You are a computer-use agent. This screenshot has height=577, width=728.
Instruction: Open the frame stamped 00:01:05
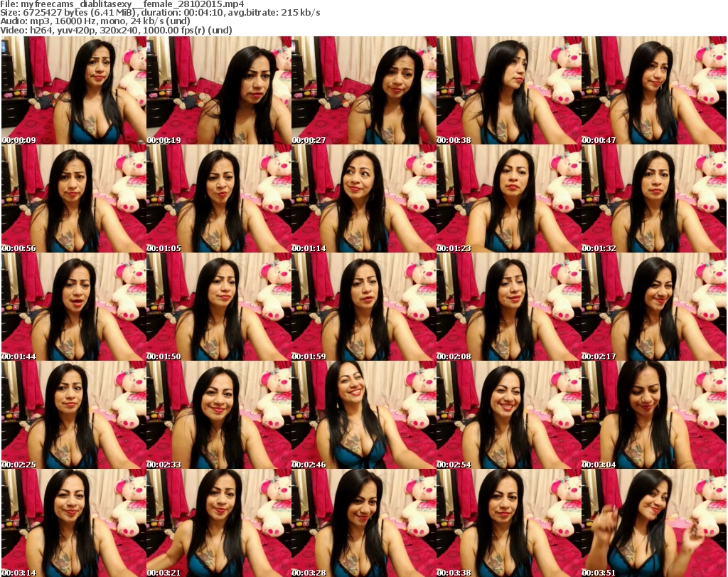(219, 198)
